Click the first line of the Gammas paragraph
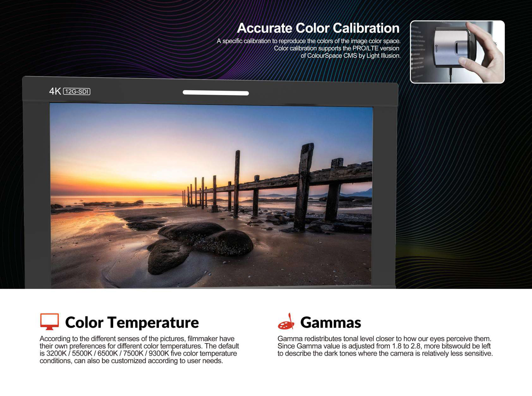 pos(384,339)
